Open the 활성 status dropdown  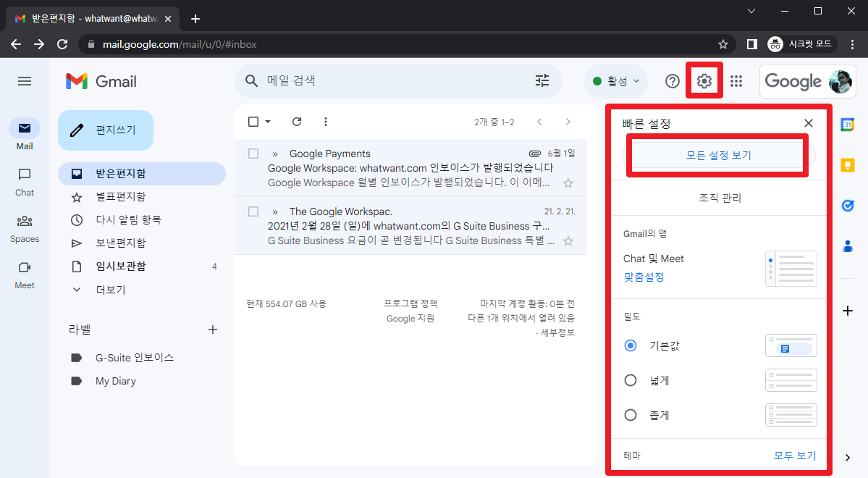pyautogui.click(x=615, y=81)
